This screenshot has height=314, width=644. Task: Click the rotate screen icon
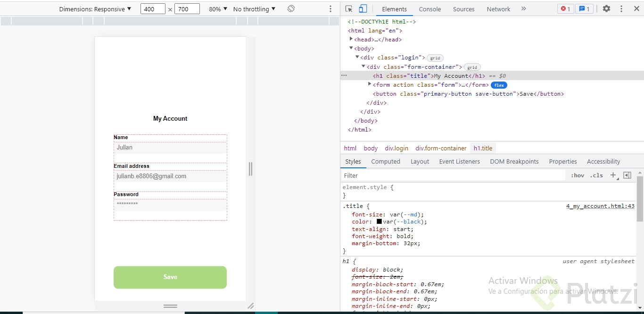pos(291,9)
